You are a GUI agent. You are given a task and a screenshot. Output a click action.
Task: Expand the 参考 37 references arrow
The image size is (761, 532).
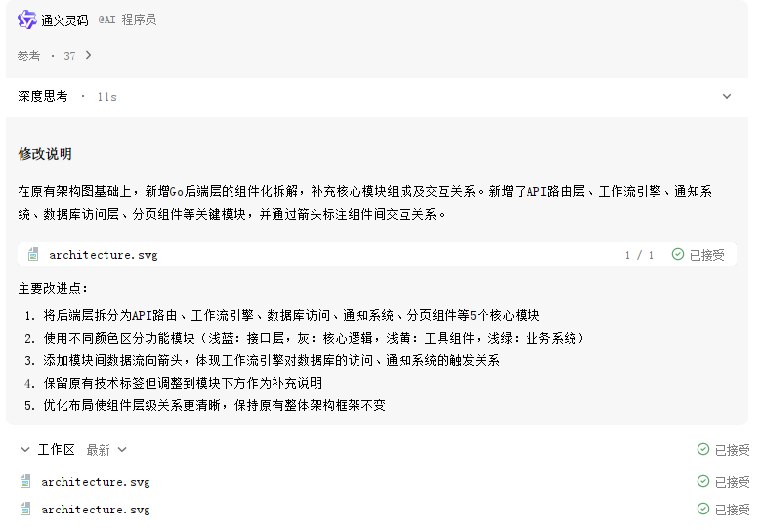coord(88,56)
